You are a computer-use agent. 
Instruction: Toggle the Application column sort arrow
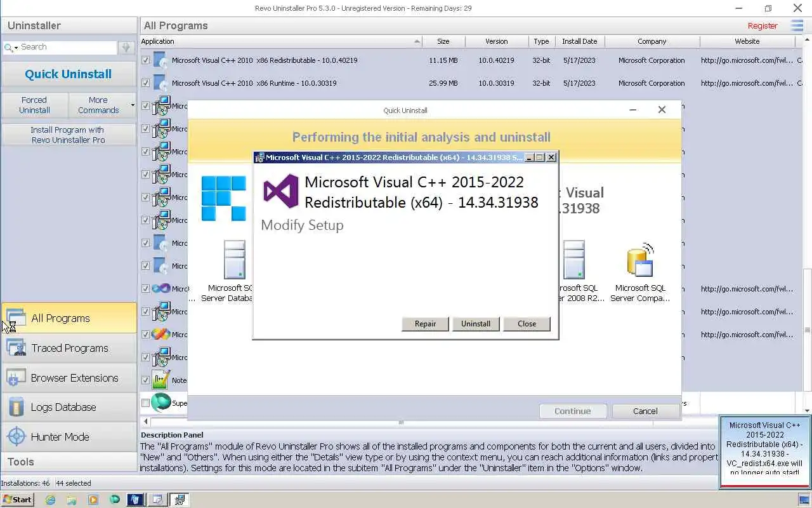(417, 41)
